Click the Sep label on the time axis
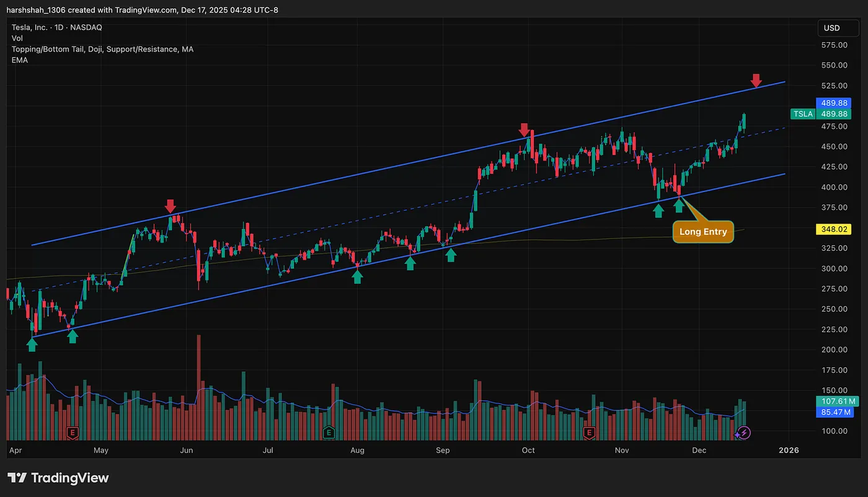Screen dimensions: 868x497 coord(443,451)
